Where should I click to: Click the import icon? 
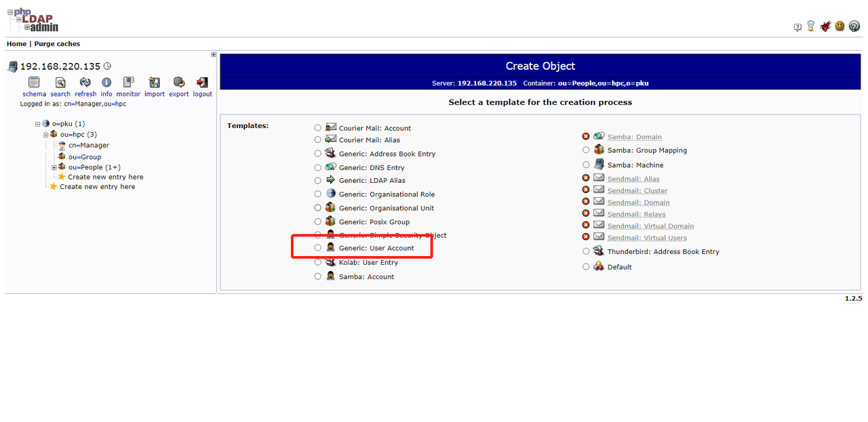(155, 83)
